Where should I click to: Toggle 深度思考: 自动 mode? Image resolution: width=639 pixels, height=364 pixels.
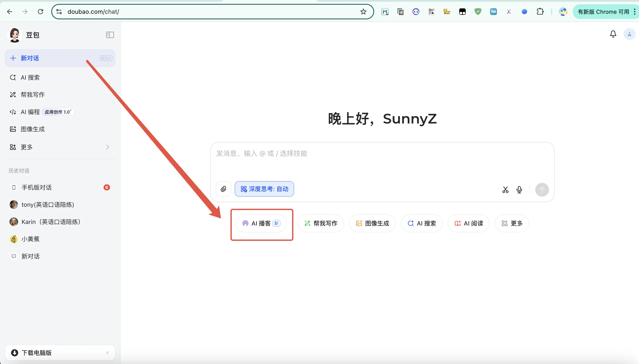pos(264,189)
